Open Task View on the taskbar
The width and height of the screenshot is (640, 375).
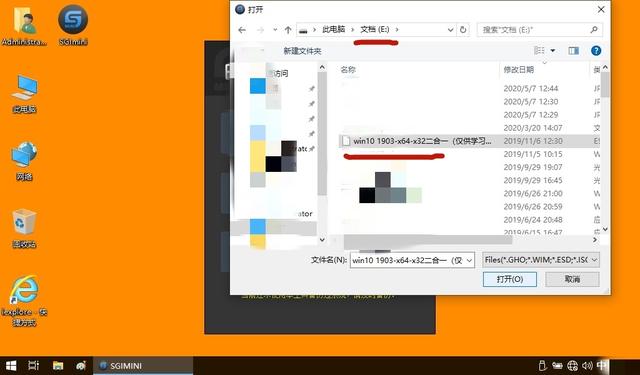(33, 366)
